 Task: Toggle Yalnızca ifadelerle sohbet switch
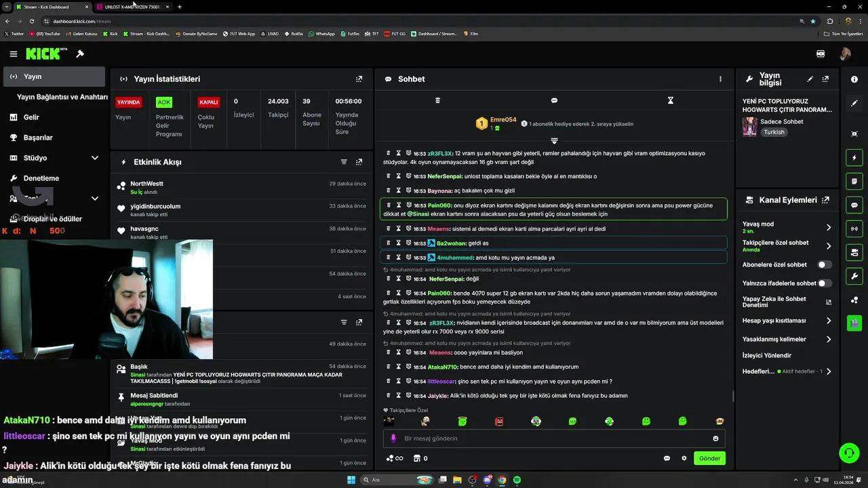825,283
